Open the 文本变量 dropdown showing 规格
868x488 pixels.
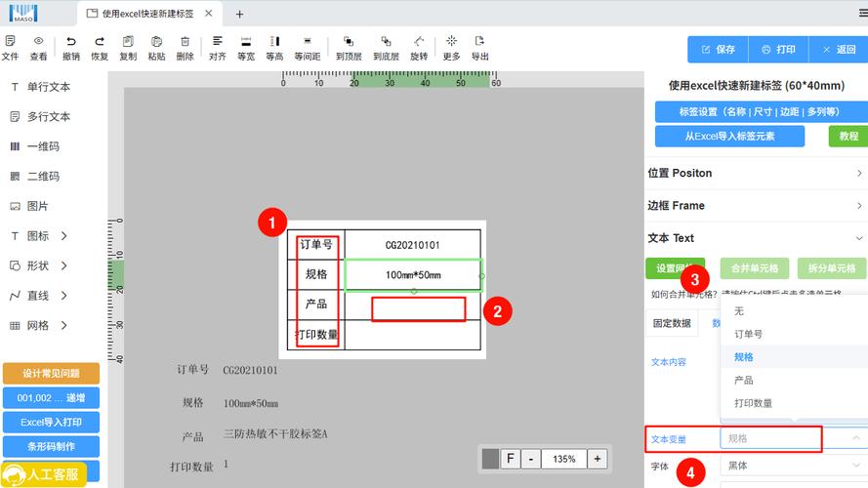[x=794, y=439]
